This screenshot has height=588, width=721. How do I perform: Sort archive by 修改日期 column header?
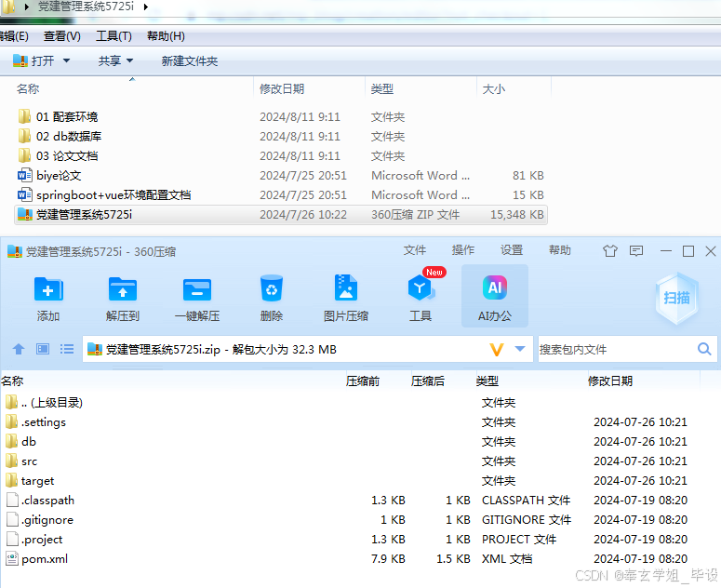click(609, 381)
